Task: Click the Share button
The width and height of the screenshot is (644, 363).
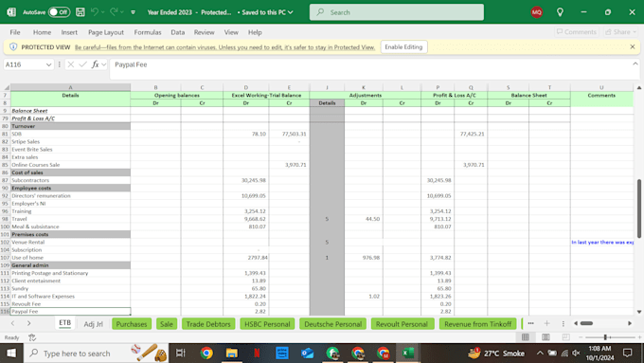Action: click(620, 32)
